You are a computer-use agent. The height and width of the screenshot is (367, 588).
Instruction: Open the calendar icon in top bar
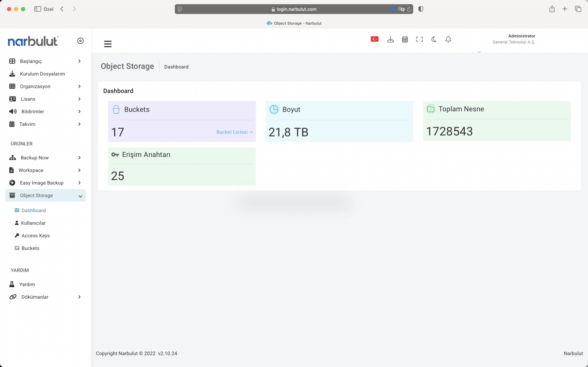[x=405, y=39]
